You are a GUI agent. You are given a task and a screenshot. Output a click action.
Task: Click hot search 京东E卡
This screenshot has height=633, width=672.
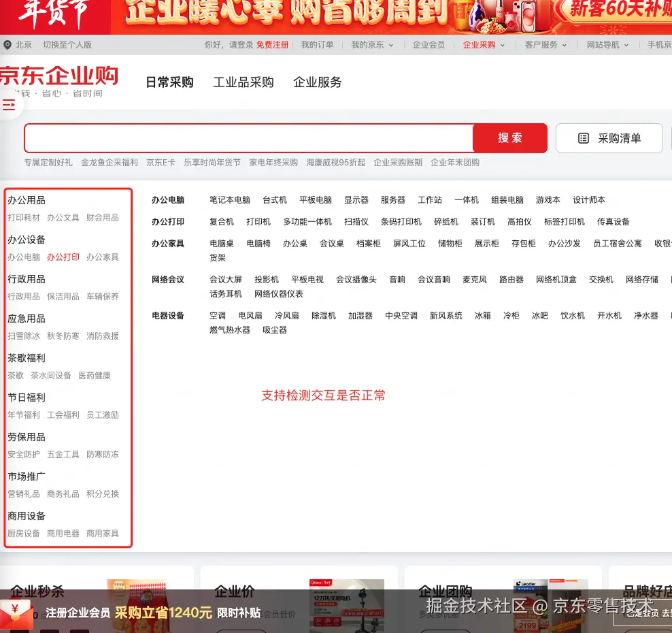(161, 163)
